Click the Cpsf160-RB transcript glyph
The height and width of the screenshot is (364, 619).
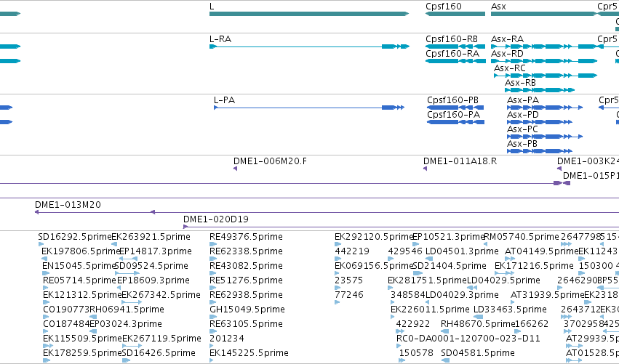455,46
